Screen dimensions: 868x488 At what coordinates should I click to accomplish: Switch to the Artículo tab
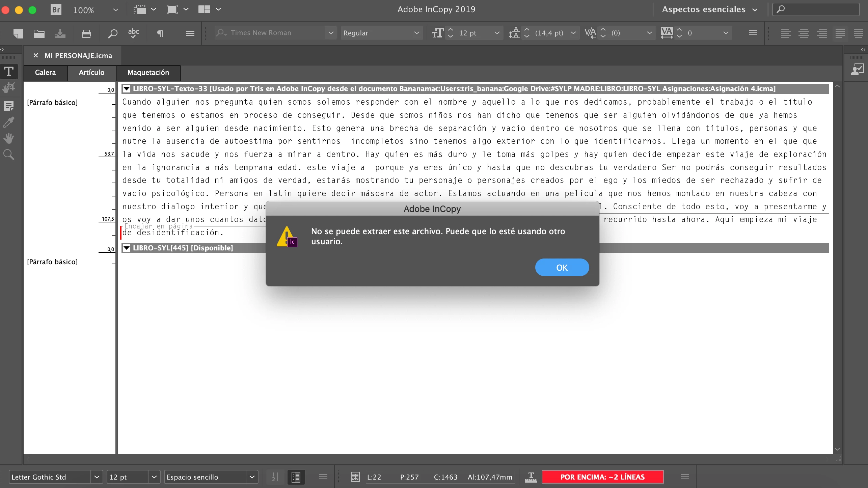[91, 73]
